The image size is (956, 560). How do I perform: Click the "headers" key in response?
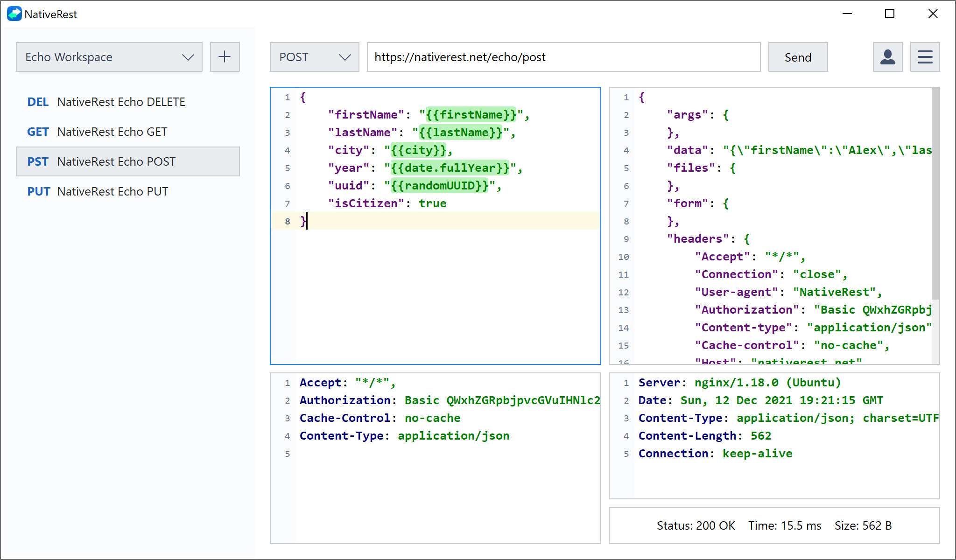(698, 239)
